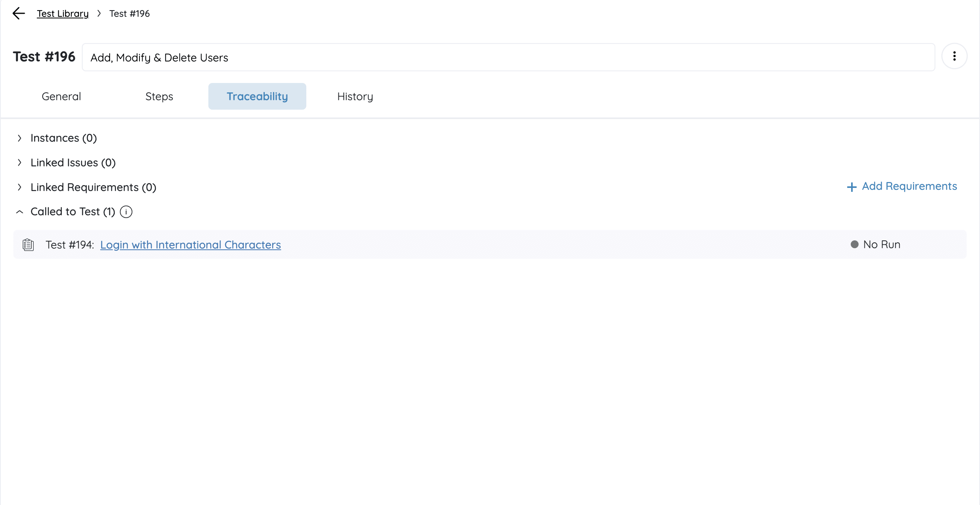Click the No Run status dot
Screen dimensions: 980x505
855,244
